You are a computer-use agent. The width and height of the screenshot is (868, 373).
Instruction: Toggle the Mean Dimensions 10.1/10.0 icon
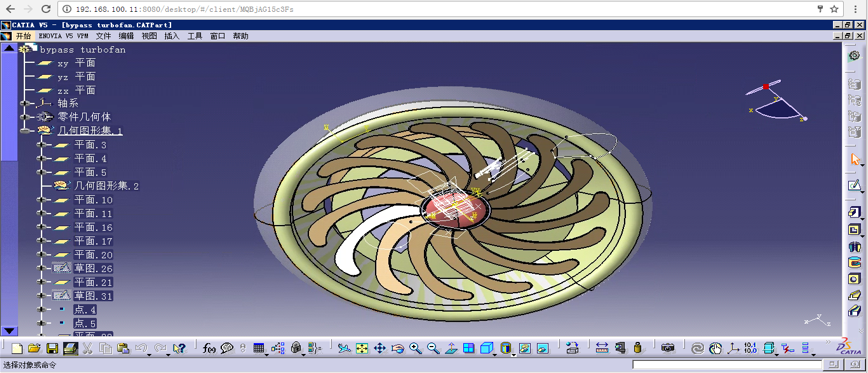751,348
